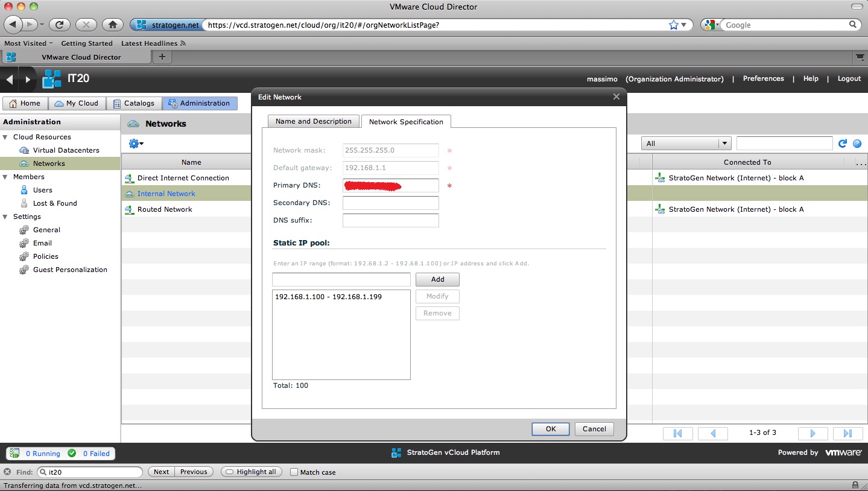The height and width of the screenshot is (491, 868).
Task: Select the Network Specification tab
Action: click(406, 121)
